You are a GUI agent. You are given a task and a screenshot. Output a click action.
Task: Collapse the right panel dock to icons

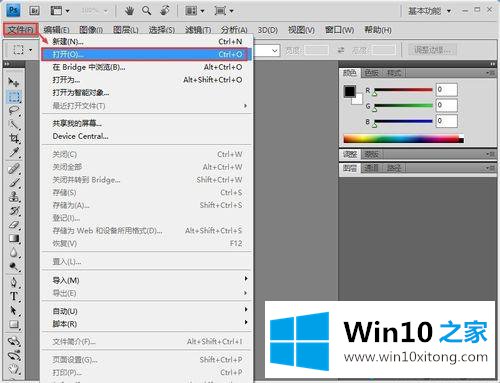click(x=492, y=64)
